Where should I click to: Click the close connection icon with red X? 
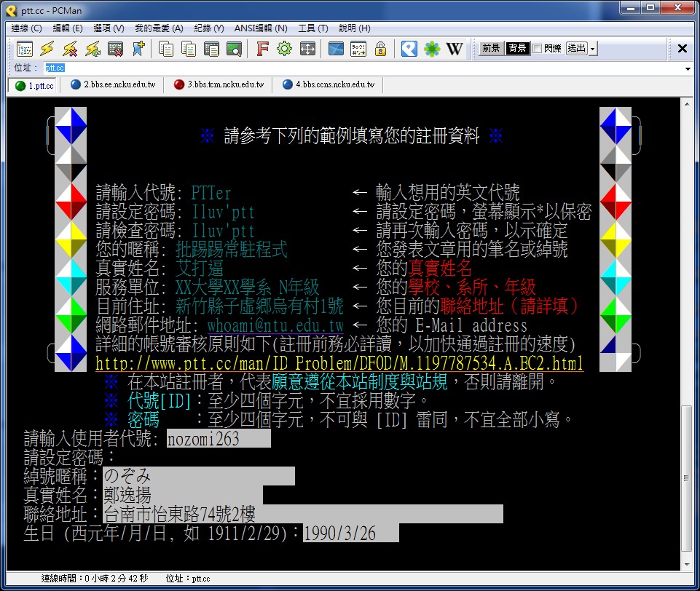(x=115, y=49)
